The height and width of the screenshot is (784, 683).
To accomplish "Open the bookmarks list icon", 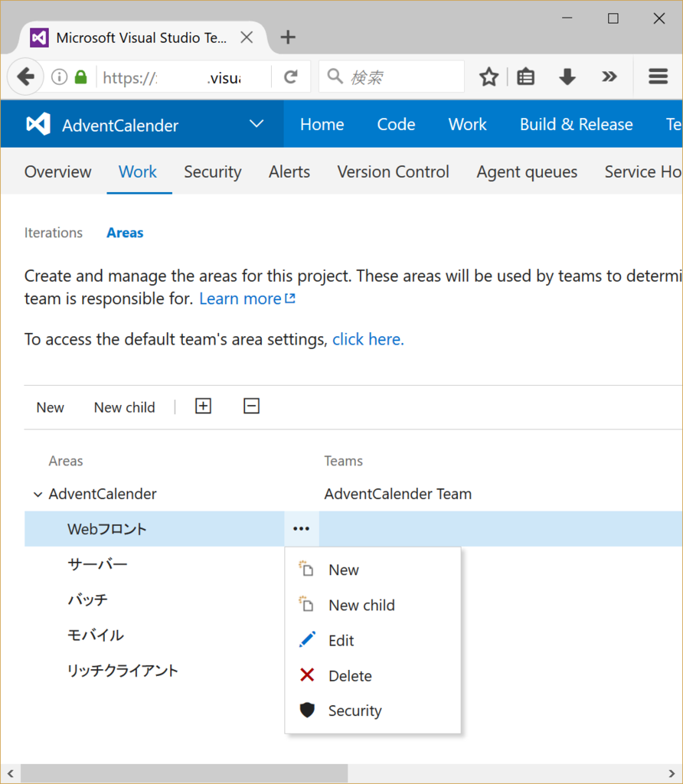I will tap(525, 77).
